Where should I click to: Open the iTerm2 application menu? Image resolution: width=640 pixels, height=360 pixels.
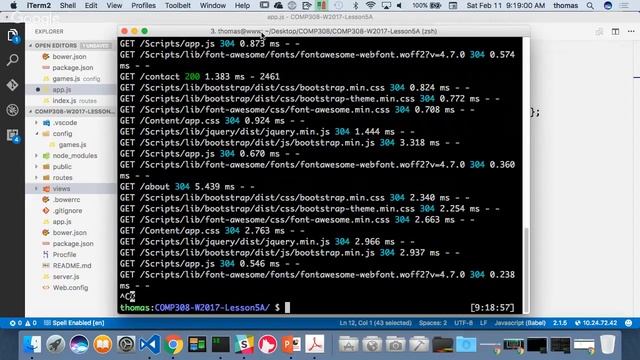click(x=39, y=6)
